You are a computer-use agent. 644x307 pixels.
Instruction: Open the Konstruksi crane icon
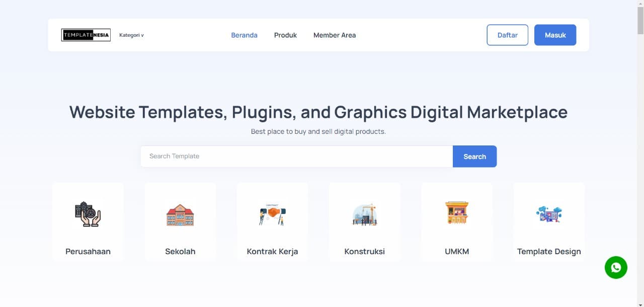364,215
